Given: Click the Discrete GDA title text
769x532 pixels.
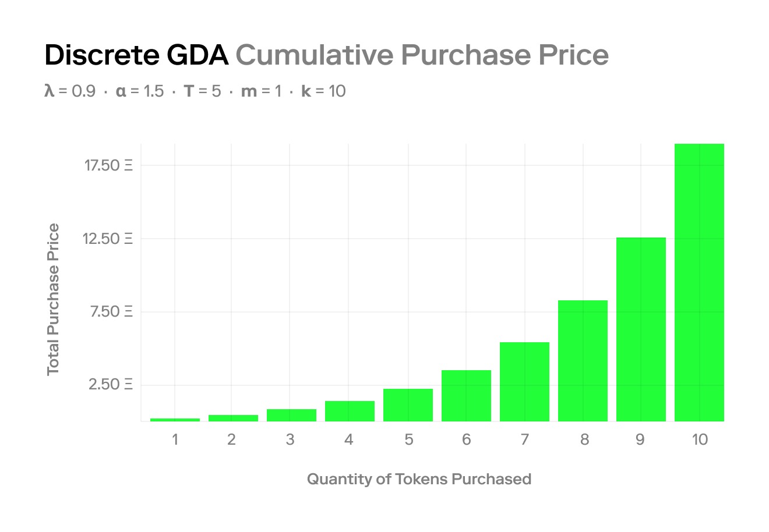Looking at the screenshot, I should coord(136,55).
